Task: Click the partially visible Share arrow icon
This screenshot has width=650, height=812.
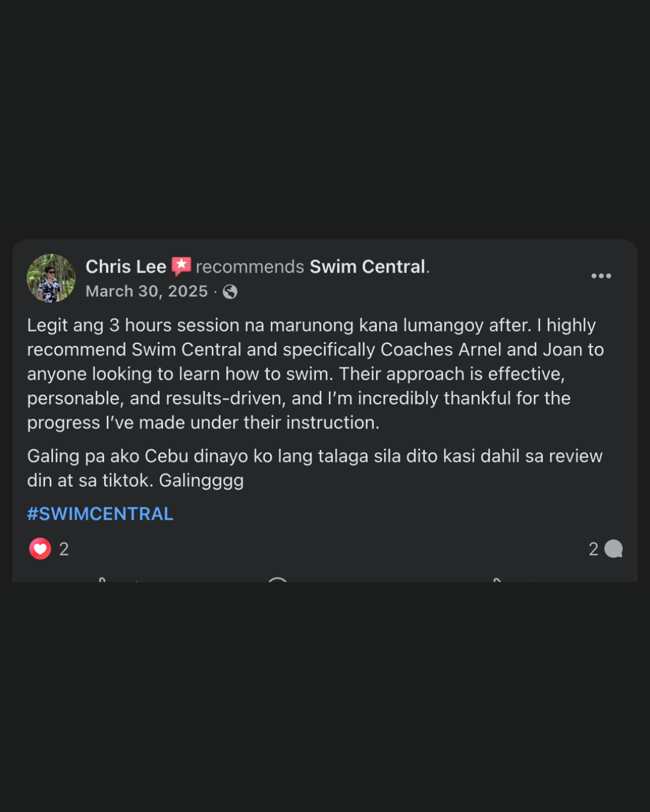Action: [x=497, y=579]
